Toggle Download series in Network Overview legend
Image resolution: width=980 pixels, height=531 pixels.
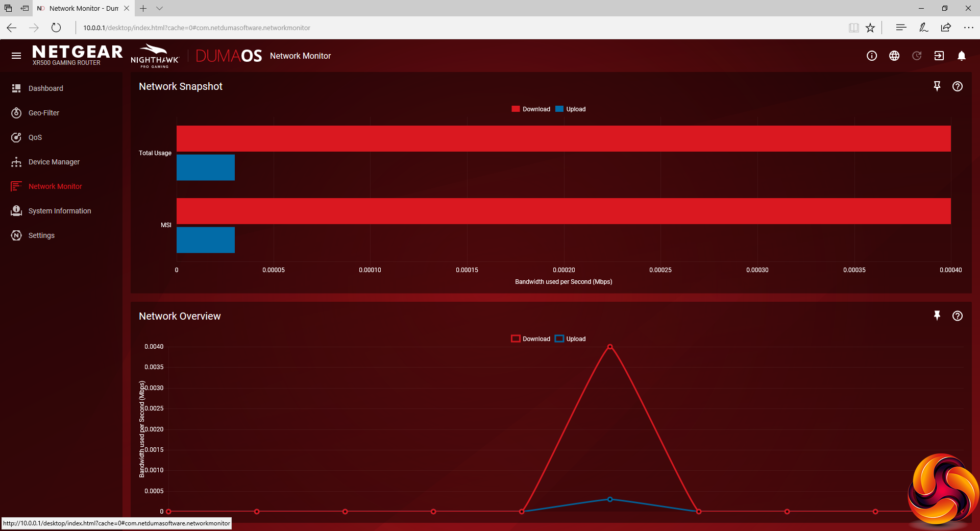click(531, 339)
